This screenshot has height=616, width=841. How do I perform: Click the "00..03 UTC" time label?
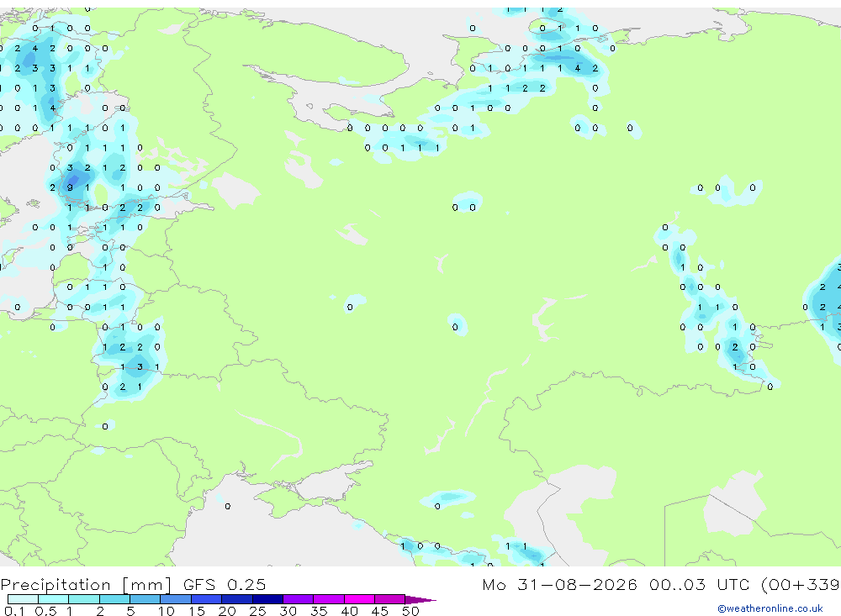pos(701,584)
